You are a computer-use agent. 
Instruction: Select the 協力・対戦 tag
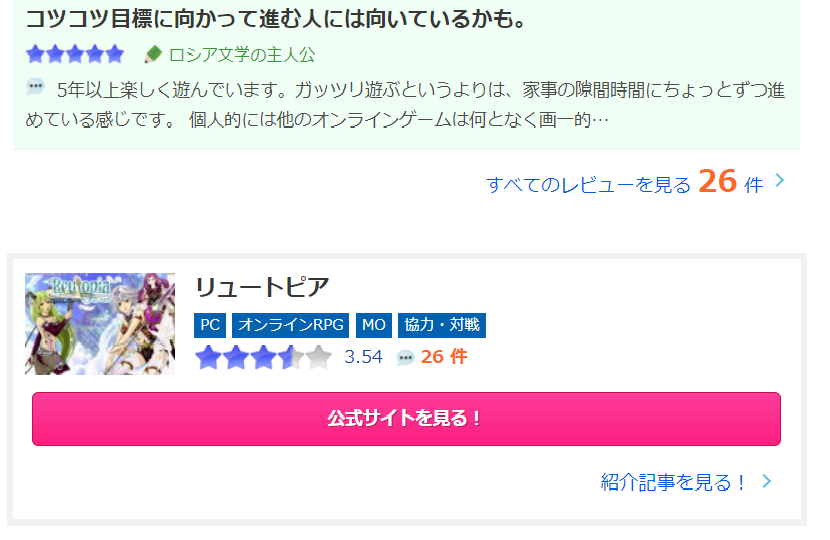pos(442,325)
